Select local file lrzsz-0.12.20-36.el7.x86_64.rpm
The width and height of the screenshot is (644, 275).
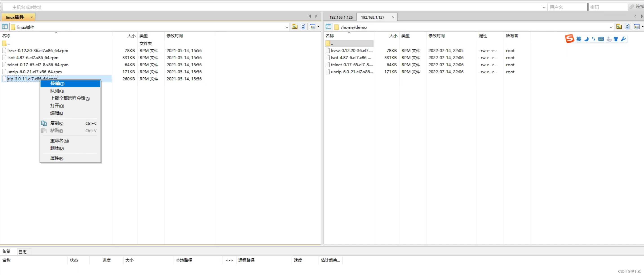[x=38, y=50]
